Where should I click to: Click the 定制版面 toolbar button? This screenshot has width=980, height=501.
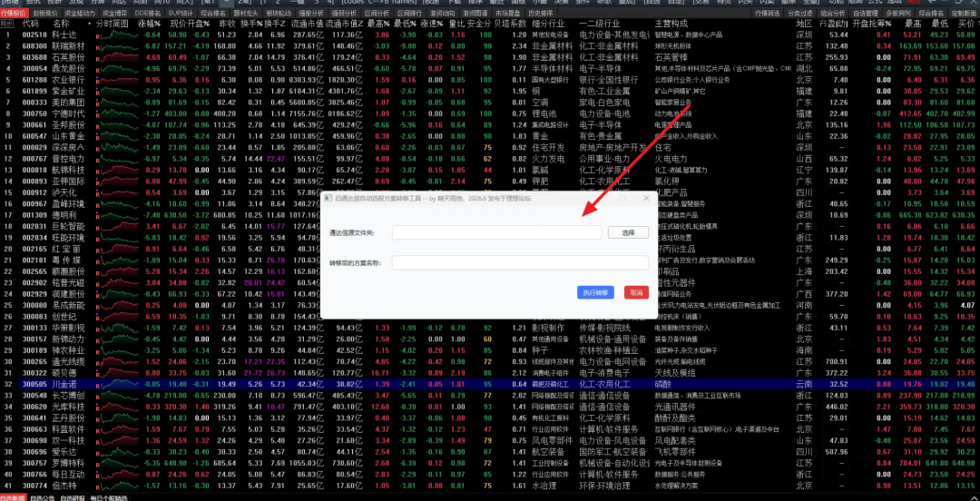point(965,13)
